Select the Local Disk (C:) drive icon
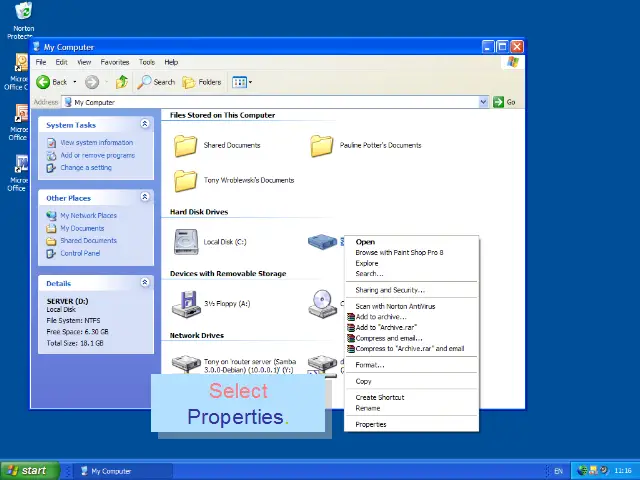 [x=186, y=242]
